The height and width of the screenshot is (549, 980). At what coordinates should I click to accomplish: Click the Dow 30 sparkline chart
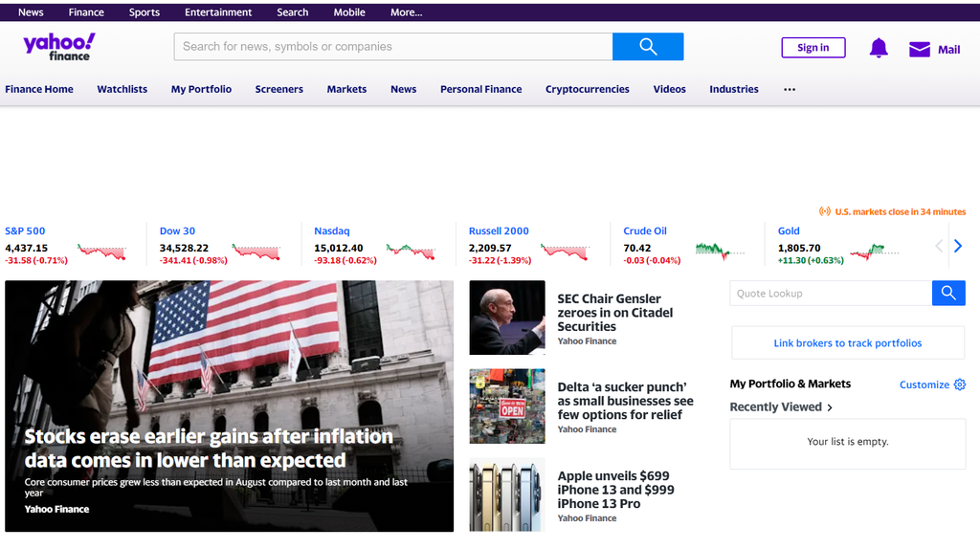click(256, 252)
